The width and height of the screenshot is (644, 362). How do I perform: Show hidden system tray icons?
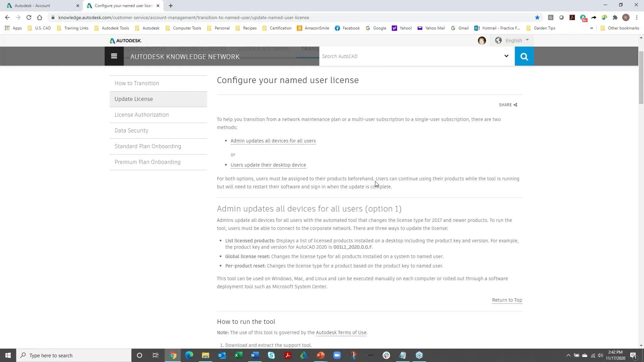click(568, 355)
